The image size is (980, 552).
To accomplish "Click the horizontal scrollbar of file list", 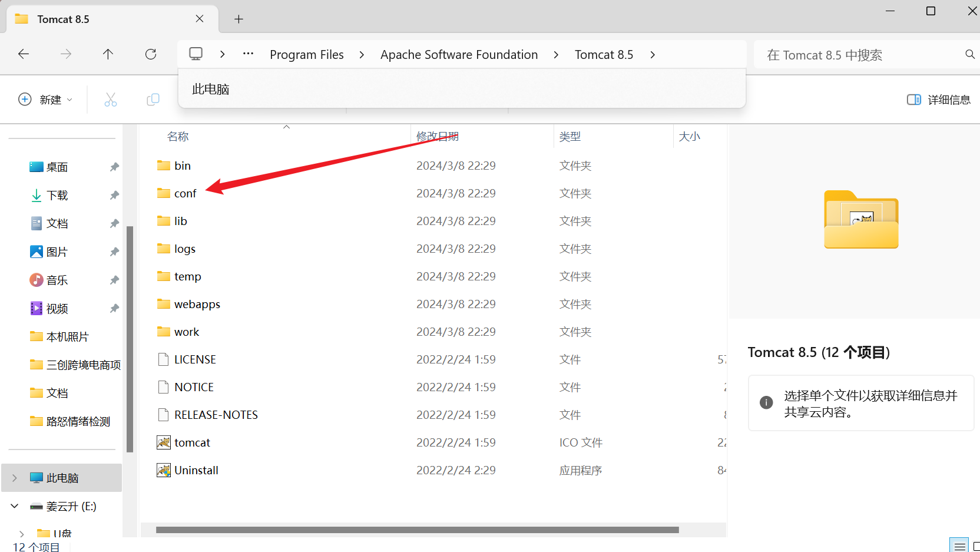I will pos(417,530).
